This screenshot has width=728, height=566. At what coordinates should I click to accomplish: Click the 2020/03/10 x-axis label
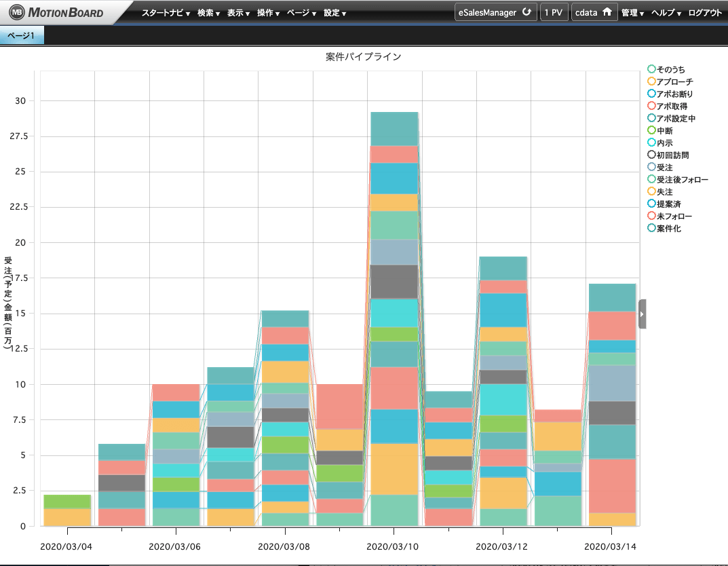click(x=392, y=546)
